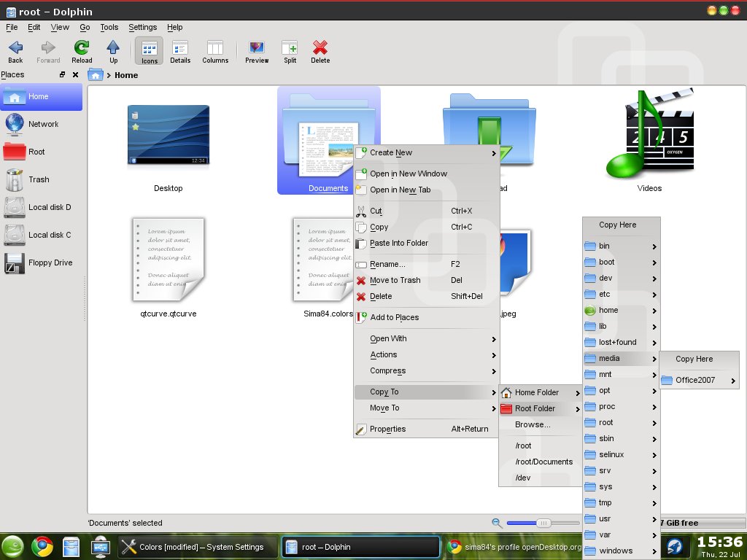Open the Edit menu
Viewport: 747px width, 560px height.
point(34,27)
